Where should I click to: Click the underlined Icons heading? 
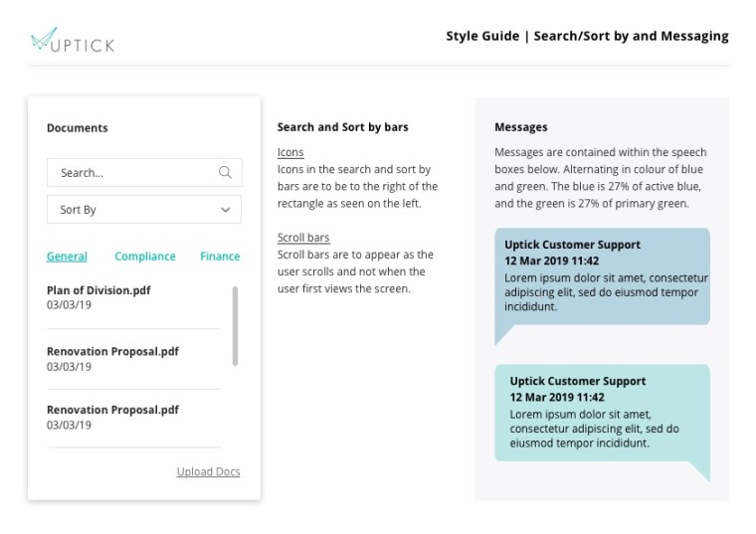tap(290, 152)
